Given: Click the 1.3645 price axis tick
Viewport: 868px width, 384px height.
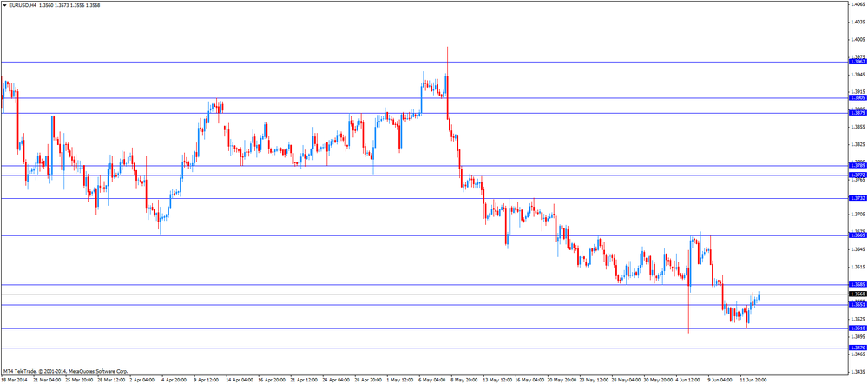Looking at the screenshot, I should tap(858, 249).
